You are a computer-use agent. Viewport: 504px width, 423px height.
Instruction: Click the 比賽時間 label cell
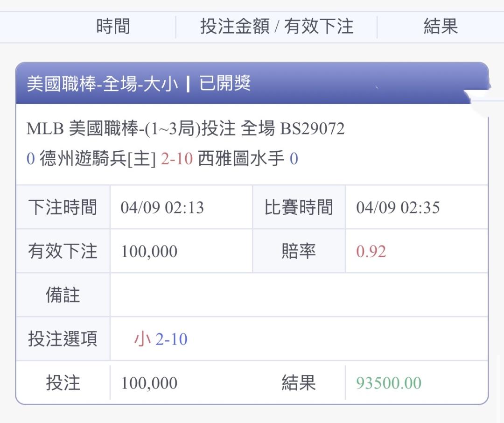point(299,207)
